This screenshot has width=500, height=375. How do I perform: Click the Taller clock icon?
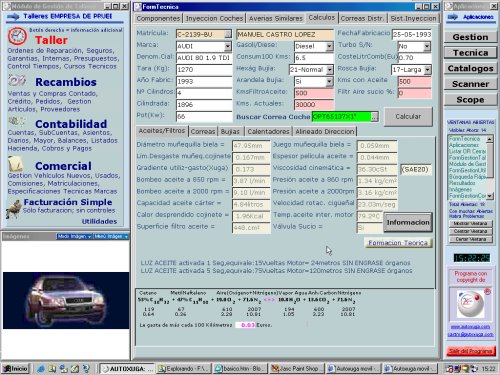point(17,37)
